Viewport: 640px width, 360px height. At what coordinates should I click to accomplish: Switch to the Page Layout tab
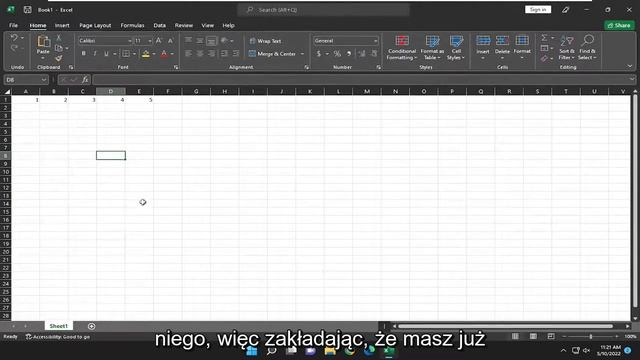point(95,25)
